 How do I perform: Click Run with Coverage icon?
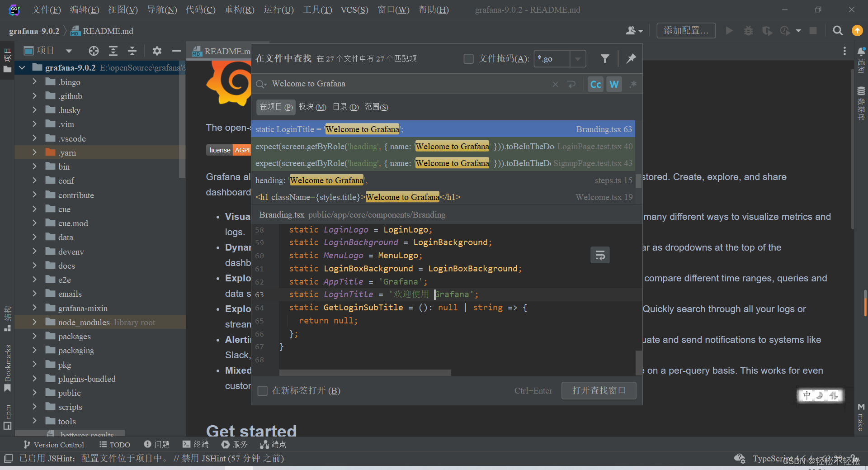click(767, 31)
